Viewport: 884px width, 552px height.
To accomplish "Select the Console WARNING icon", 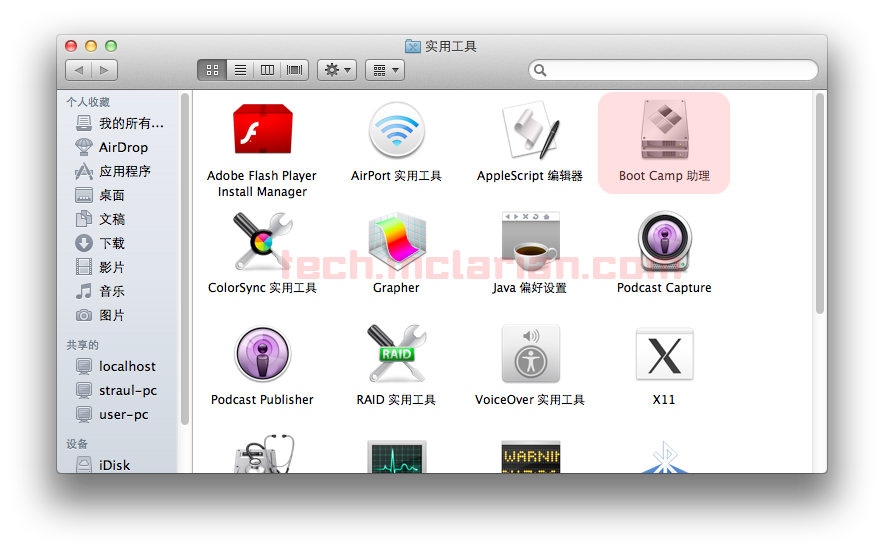I will pos(531,456).
